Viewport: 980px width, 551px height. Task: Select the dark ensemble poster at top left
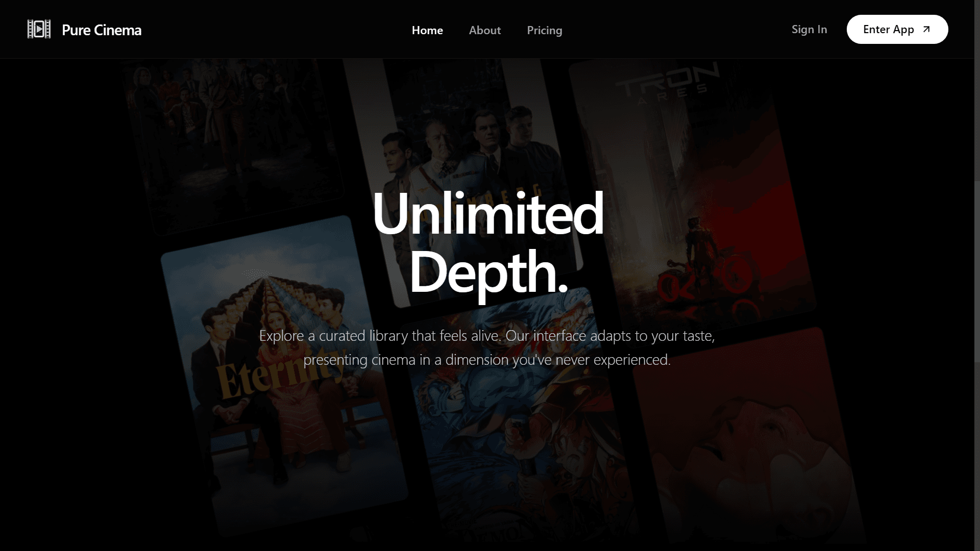[230, 138]
